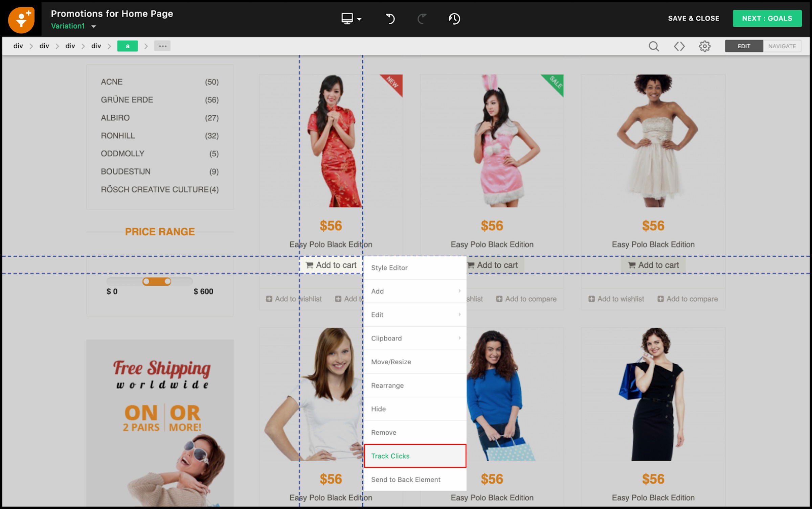Open the desktop device preview dropdown
This screenshot has height=509, width=812.
point(351,19)
